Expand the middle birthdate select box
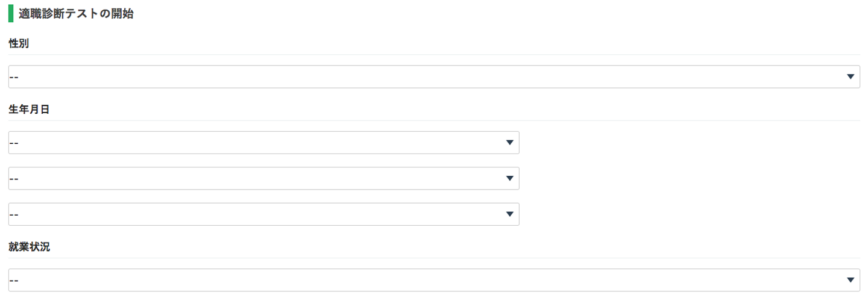This screenshot has height=298, width=868. tap(263, 178)
